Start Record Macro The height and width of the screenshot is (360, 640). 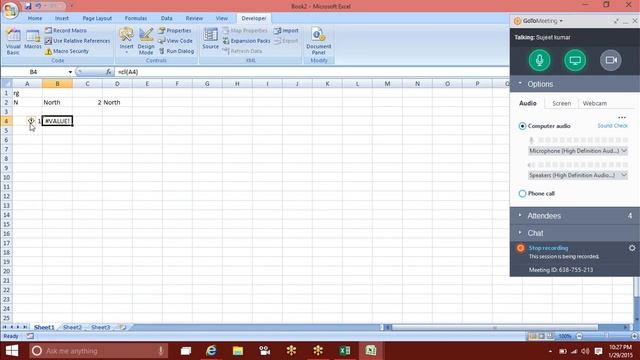pos(65,31)
